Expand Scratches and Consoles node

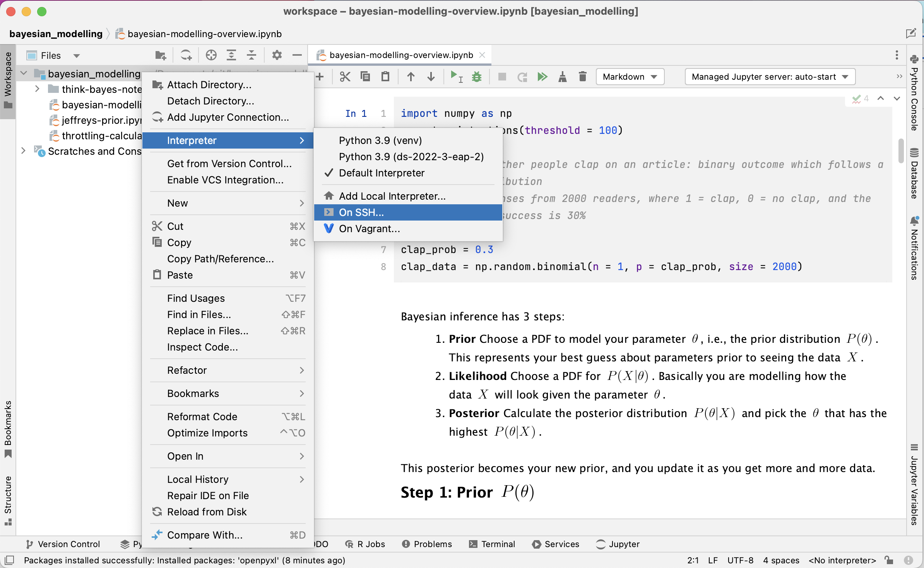[24, 151]
